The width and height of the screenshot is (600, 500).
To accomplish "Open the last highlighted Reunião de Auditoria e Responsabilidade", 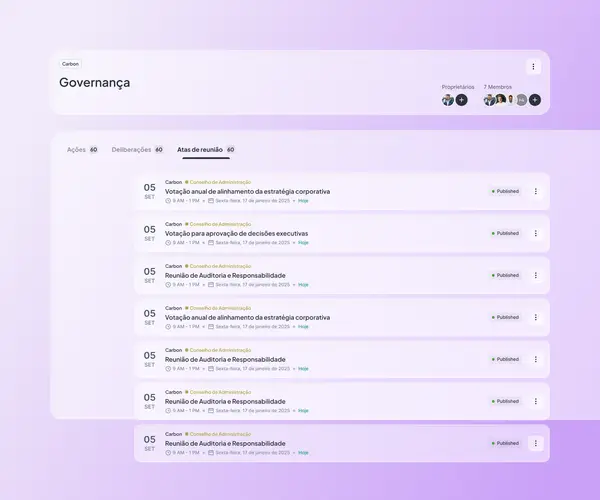I will [x=225, y=443].
